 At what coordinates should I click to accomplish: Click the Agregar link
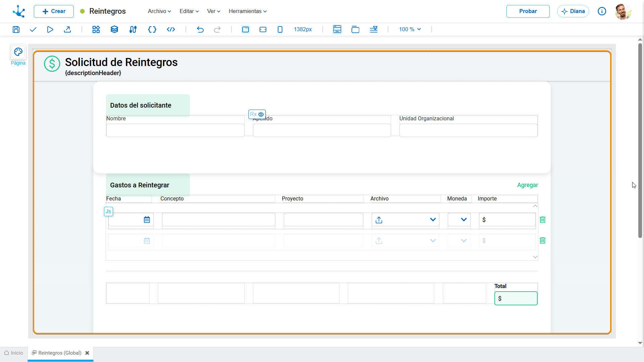(x=528, y=185)
